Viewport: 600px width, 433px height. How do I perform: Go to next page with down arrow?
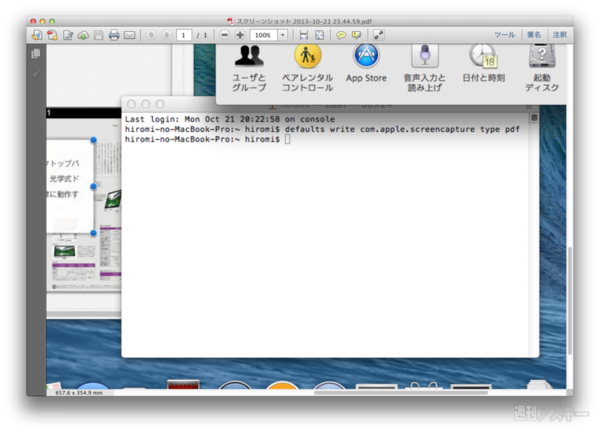[166, 35]
